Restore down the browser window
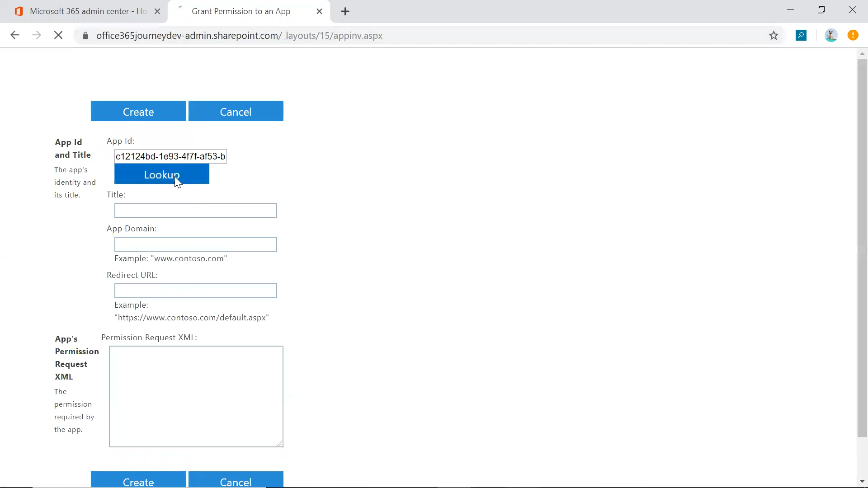The image size is (868, 488). (821, 10)
